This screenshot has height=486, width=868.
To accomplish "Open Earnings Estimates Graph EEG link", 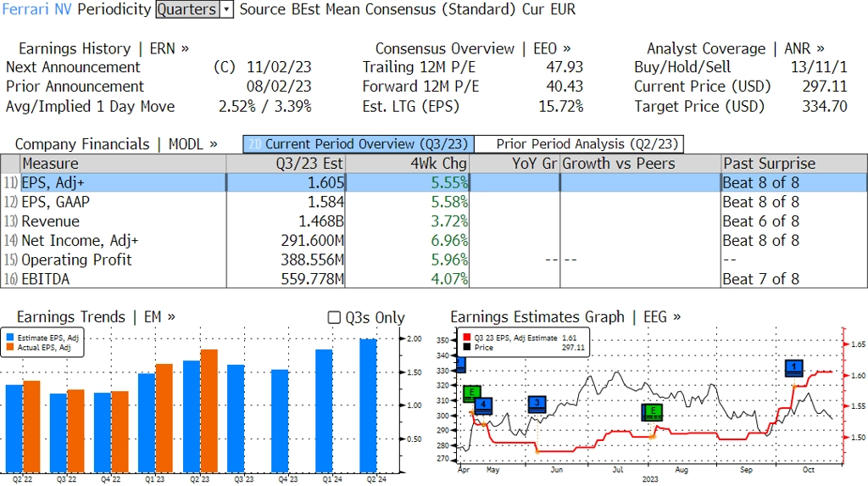I will pyautogui.click(x=565, y=317).
